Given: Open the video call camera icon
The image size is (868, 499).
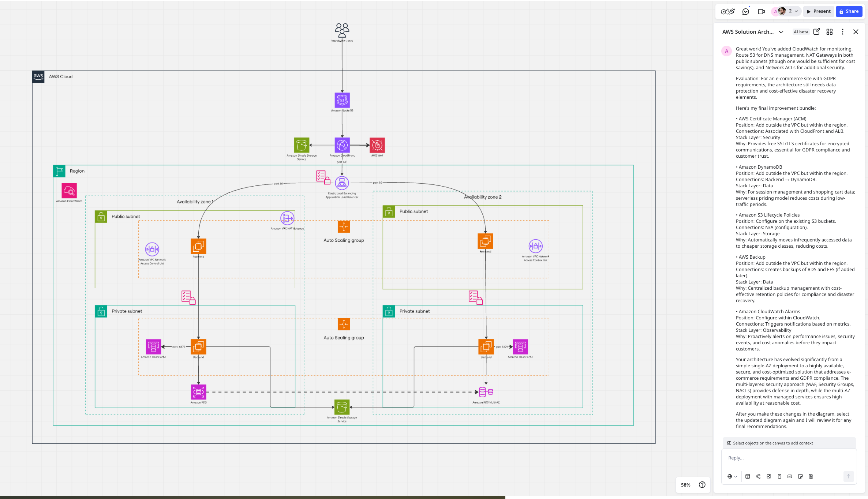Looking at the screenshot, I should tap(761, 11).
